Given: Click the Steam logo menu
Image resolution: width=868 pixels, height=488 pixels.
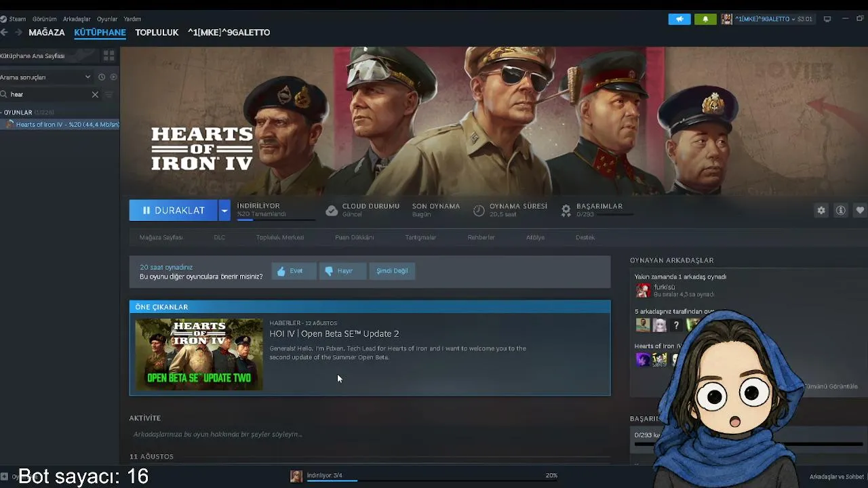Looking at the screenshot, I should (x=13, y=19).
